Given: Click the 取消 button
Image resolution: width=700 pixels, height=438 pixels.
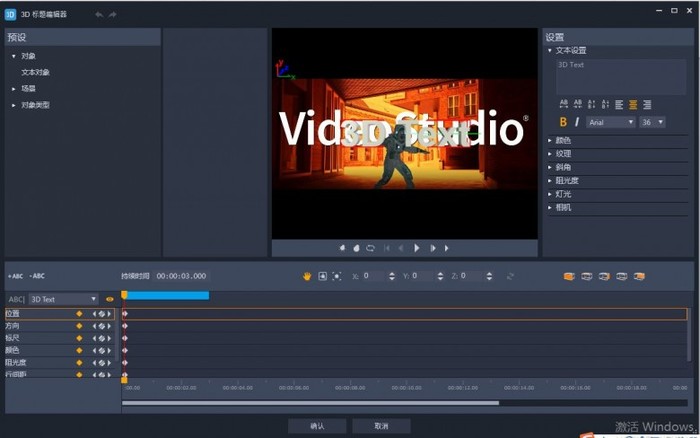Looking at the screenshot, I should click(381, 426).
